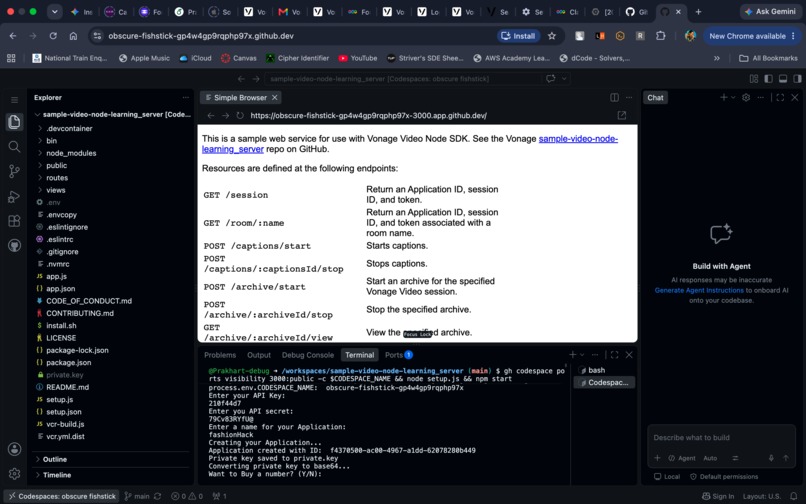This screenshot has width=806, height=504.
Task: Open notifications bell in status bar
Action: 794,496
